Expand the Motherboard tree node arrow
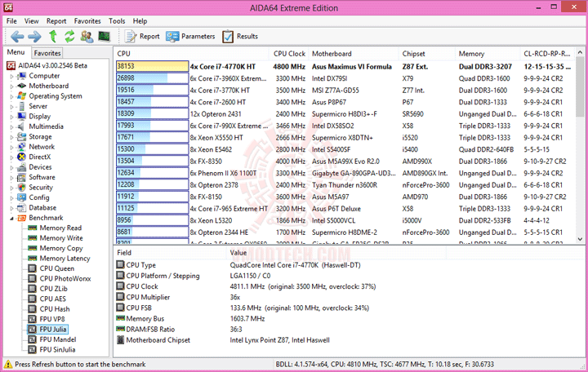 11,86
